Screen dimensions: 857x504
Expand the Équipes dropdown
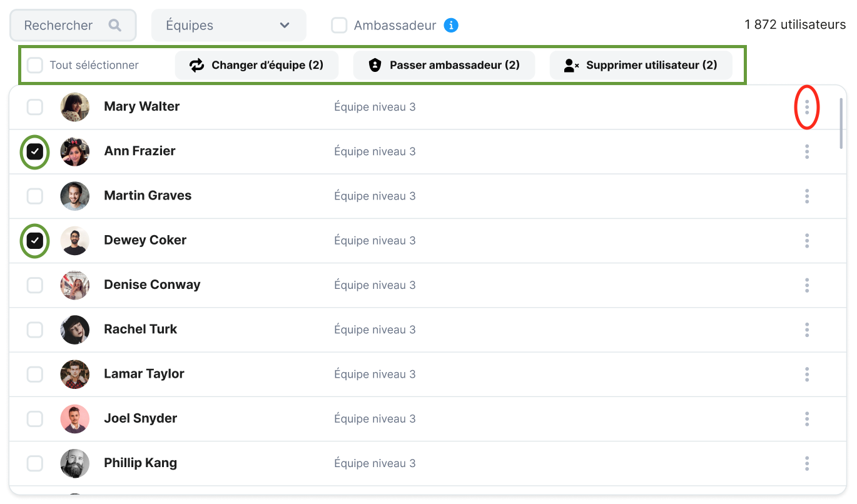[228, 26]
